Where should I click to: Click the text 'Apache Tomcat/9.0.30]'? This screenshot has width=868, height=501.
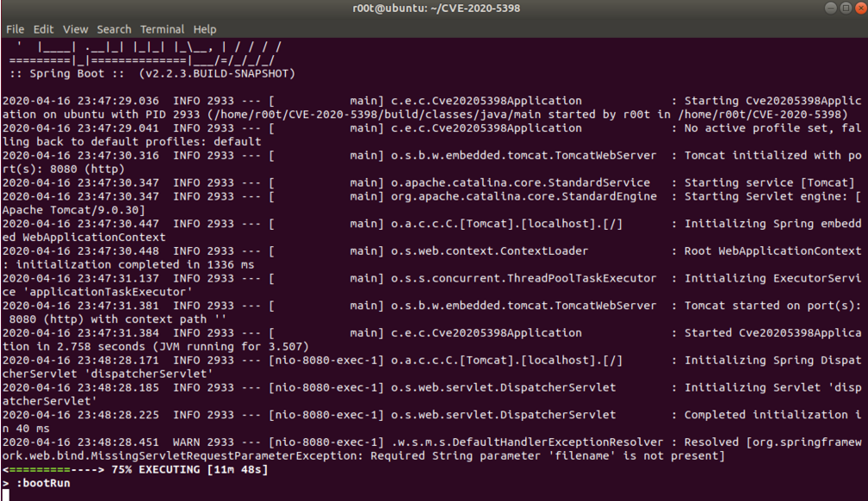tap(74, 210)
